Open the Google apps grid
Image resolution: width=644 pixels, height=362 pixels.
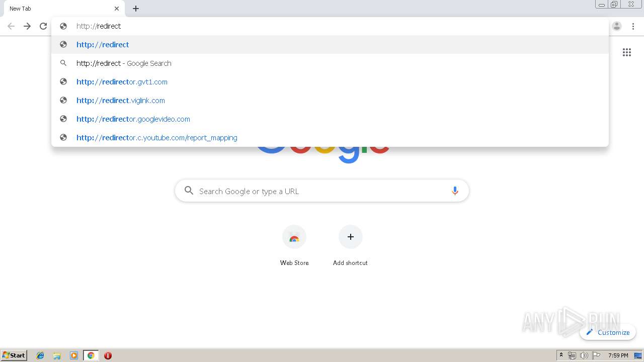pos(627,52)
